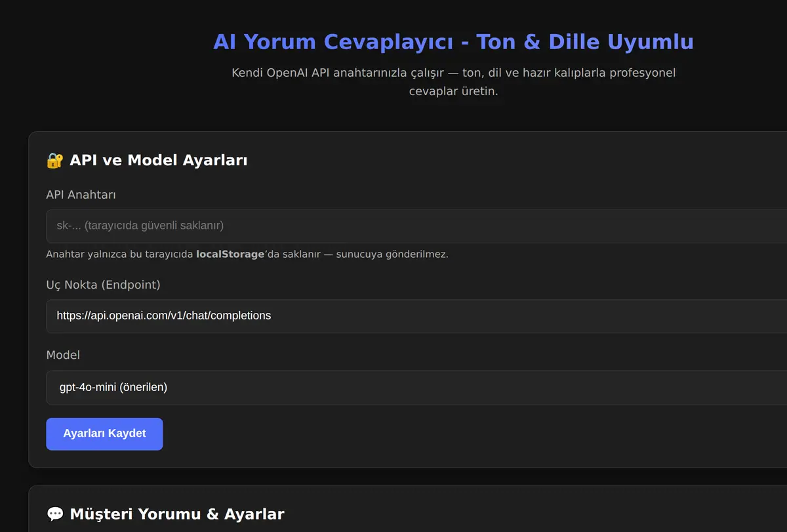
Task: Click the 'API Anahtarı' label
Action: (81, 195)
